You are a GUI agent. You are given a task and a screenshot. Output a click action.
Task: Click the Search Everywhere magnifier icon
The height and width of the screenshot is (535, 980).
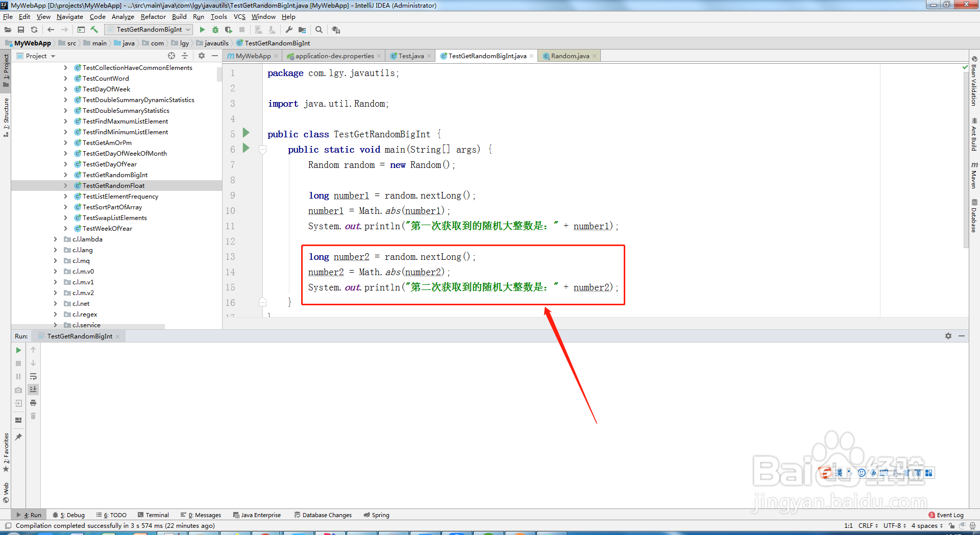(x=319, y=30)
